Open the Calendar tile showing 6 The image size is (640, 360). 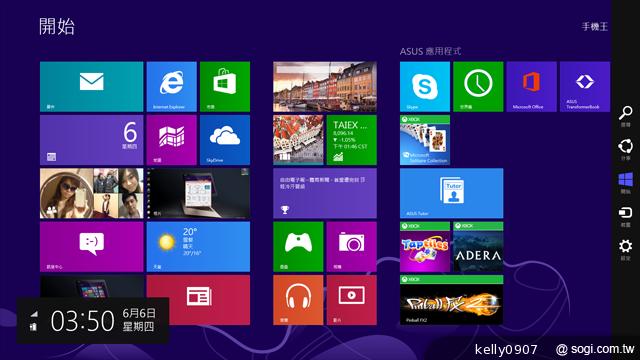tap(91, 140)
